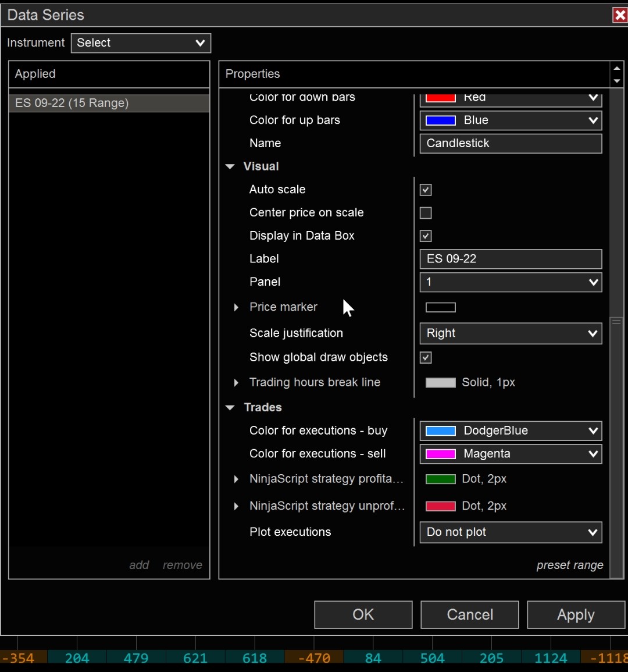Toggle Show global draw objects
Screen dimensions: 628x672
tap(426, 357)
